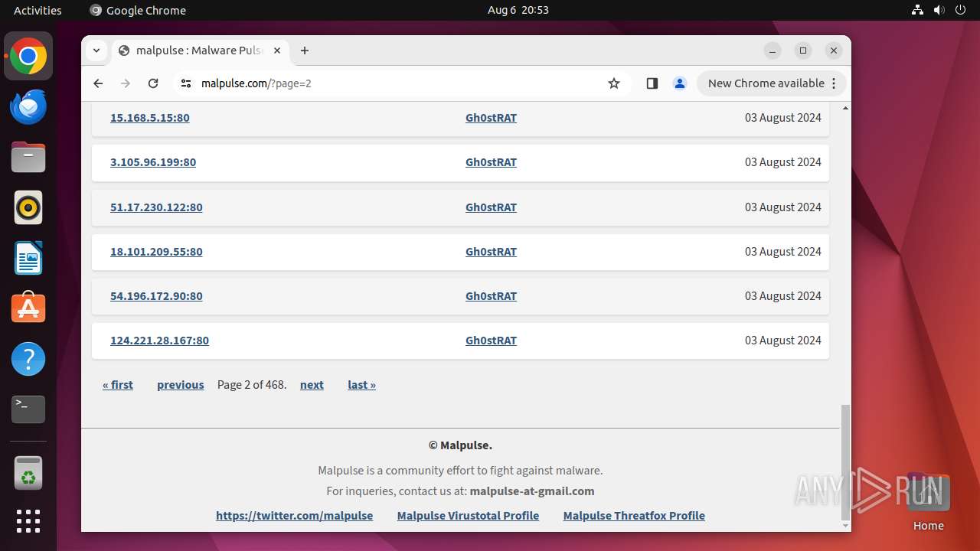This screenshot has width=980, height=551.
Task: Select 03 August 2024 date for 124.221.28.167
Action: pyautogui.click(x=782, y=341)
